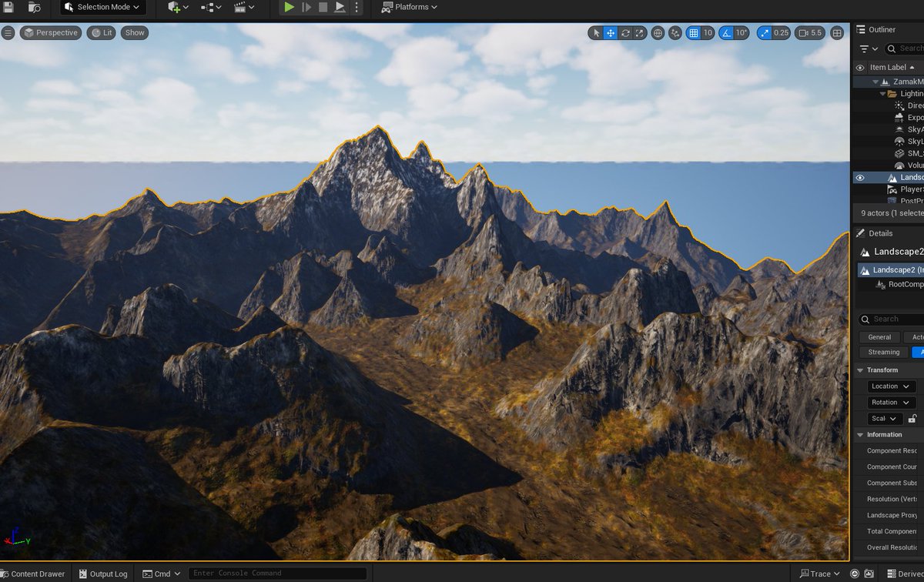This screenshot has width=924, height=582.
Task: Open the Platforms menu
Action: click(x=409, y=7)
